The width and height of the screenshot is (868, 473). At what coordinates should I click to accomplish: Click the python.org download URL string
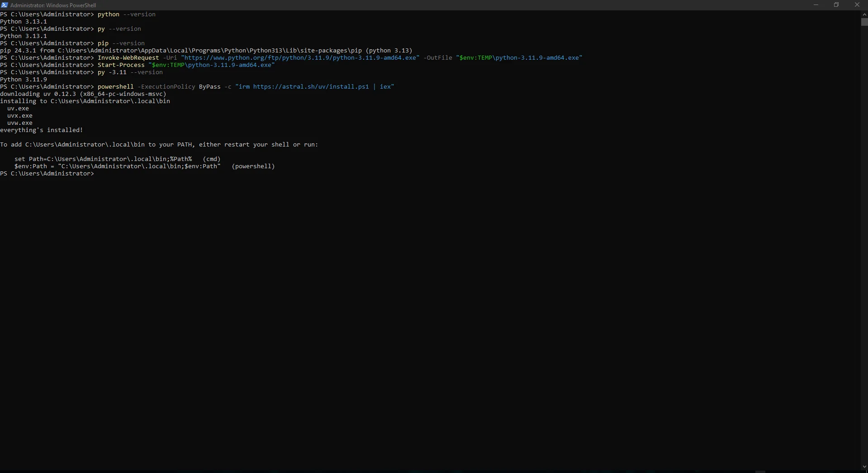[x=300, y=58]
